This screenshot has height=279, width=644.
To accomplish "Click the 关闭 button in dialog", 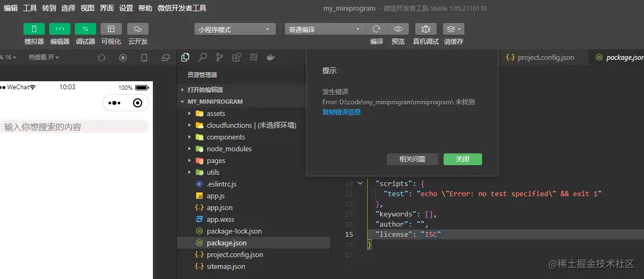I will 463,159.
